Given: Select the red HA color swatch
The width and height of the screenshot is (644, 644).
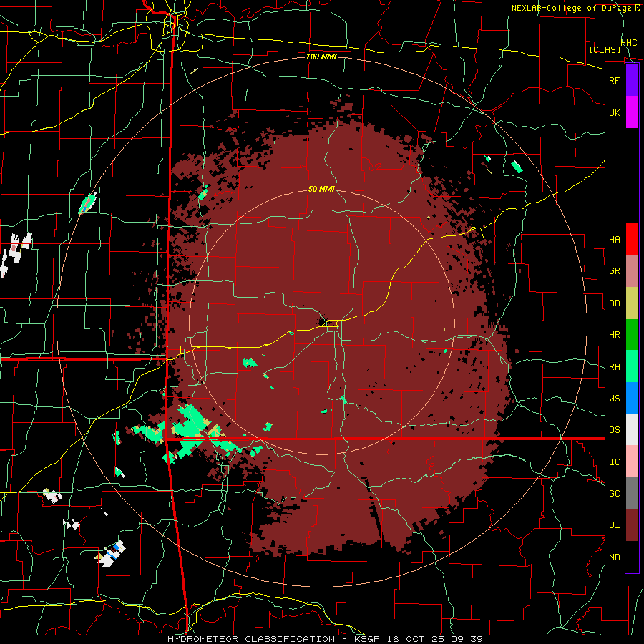Looking at the screenshot, I should [632, 239].
